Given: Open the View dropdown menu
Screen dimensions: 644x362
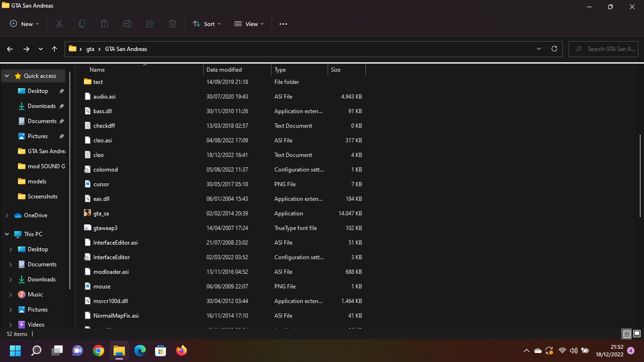Looking at the screenshot, I should tap(249, 24).
